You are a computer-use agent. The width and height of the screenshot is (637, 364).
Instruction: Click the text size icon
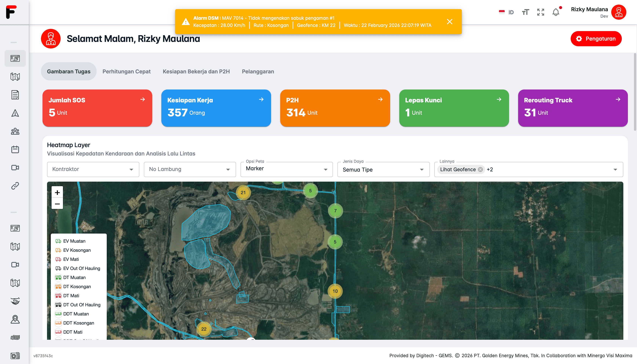[x=525, y=12]
